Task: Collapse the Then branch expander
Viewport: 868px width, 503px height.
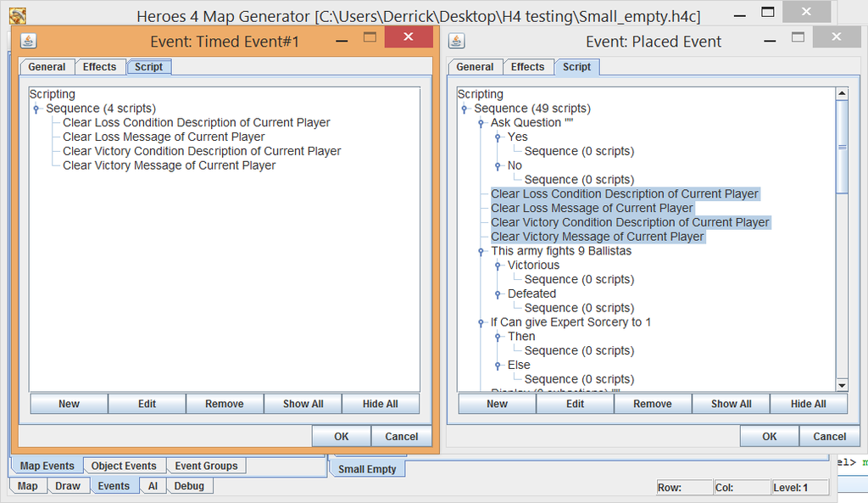Action: click(498, 337)
